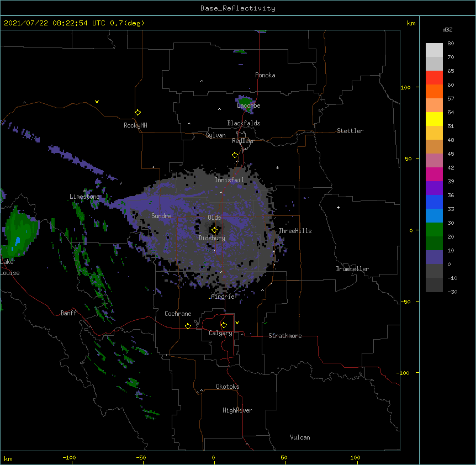The width and height of the screenshot is (476, 465).
Task: Click the Ponoka city label
Action: 265,75
